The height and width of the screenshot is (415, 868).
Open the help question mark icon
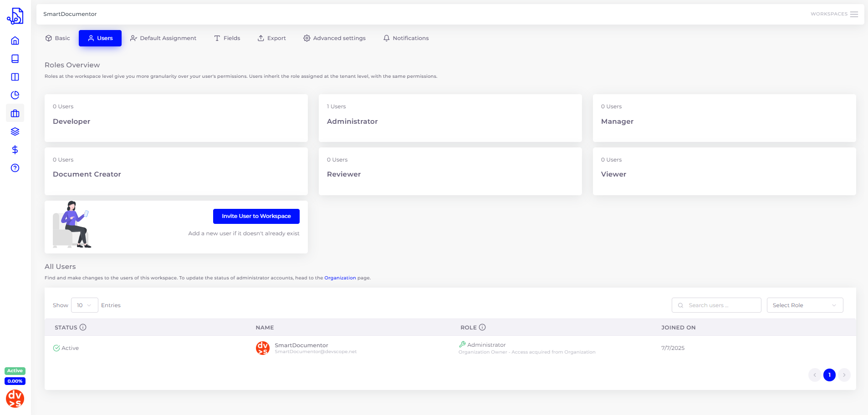15,168
